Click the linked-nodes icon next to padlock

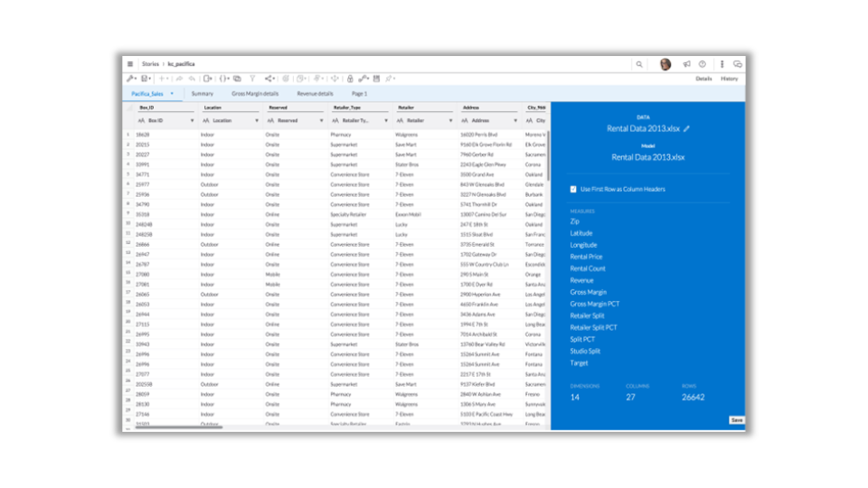tap(363, 79)
